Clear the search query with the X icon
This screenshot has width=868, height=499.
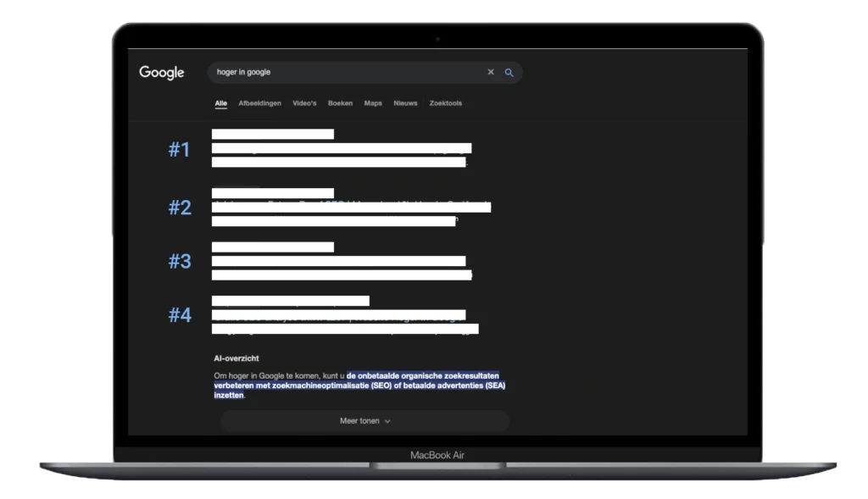pos(490,72)
